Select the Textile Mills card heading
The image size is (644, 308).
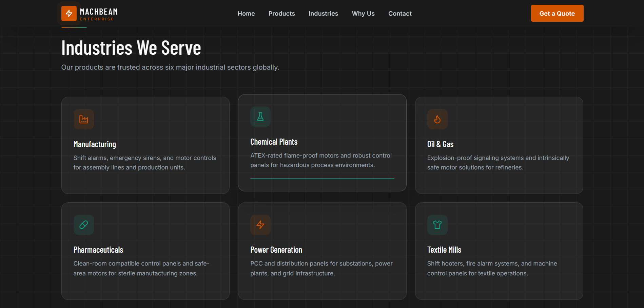[x=444, y=250]
